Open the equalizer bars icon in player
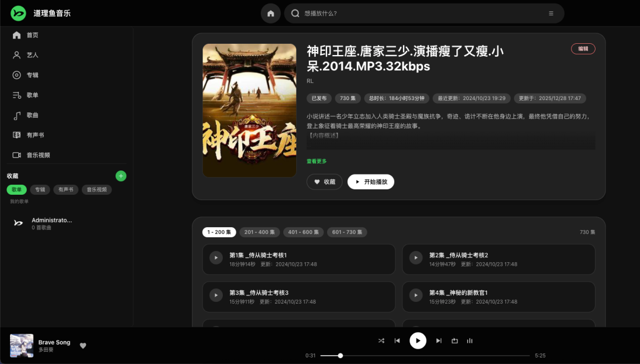Screen dimensions: 640x364 (x=470, y=341)
